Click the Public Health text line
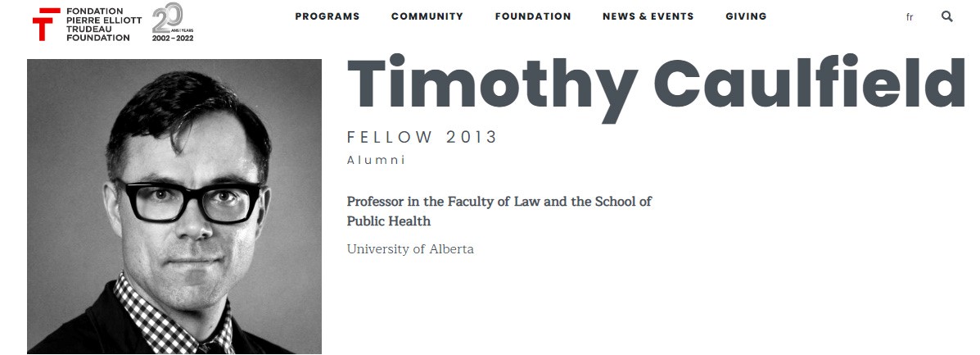 click(388, 221)
